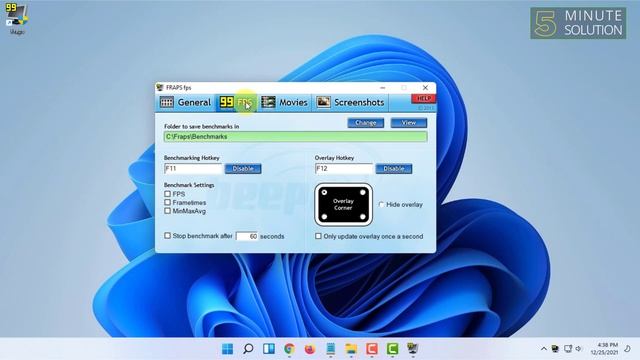The height and width of the screenshot is (360, 640).
Task: Click Change benchmarks folder button
Action: point(366,122)
